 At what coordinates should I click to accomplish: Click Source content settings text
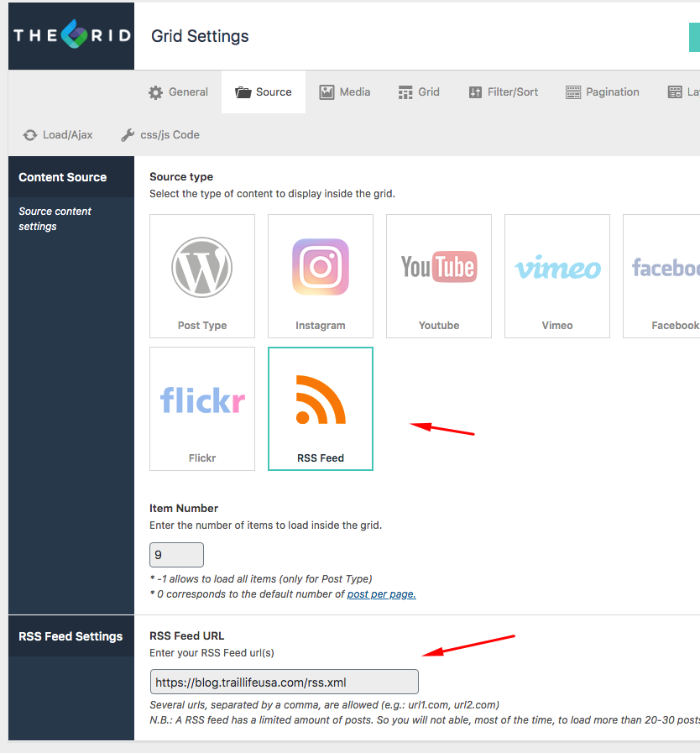(x=55, y=218)
